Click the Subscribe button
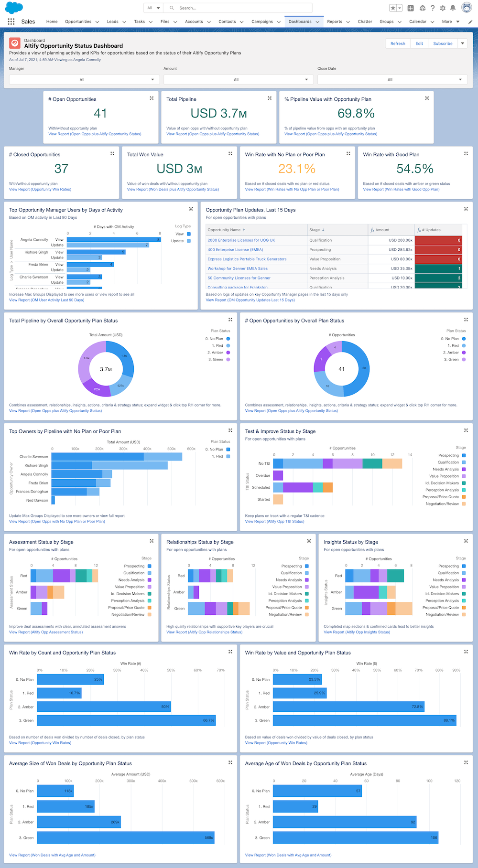The image size is (478, 868). pos(443,43)
